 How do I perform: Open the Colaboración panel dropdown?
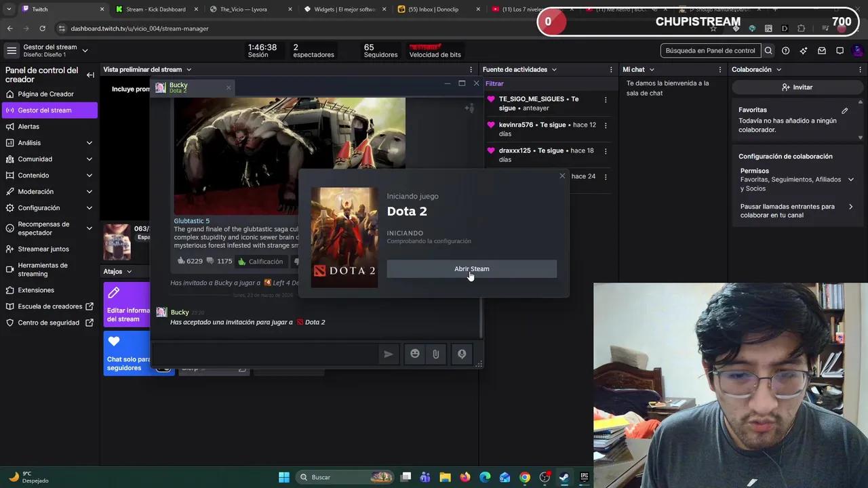click(778, 70)
